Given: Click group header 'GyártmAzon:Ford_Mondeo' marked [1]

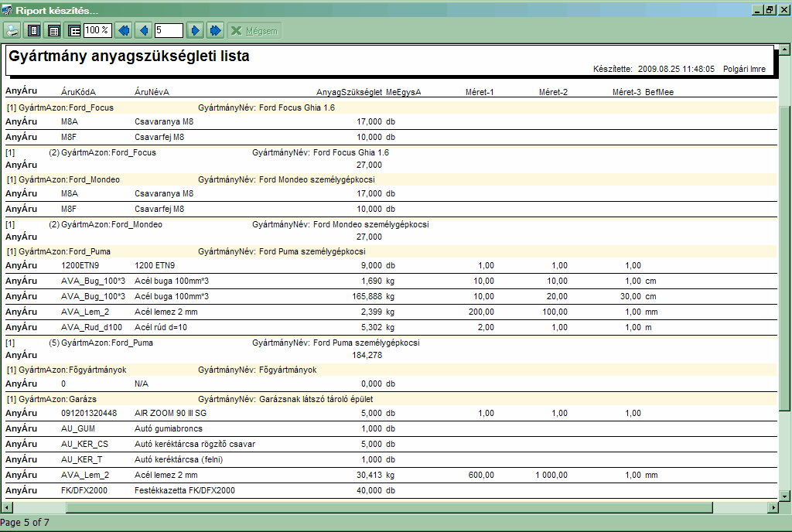Looking at the screenshot, I should [x=391, y=179].
